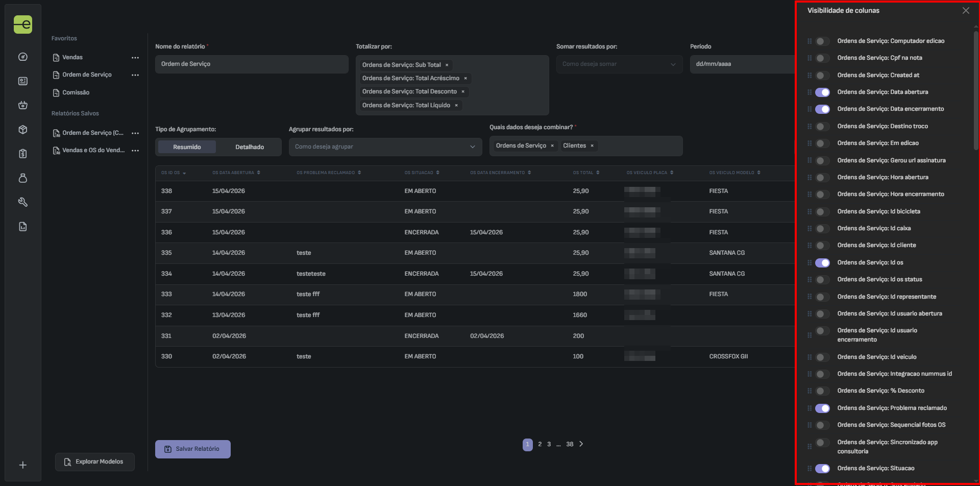This screenshot has width=980, height=486.
Task: Turn off the 'Problema reclamado' column toggle
Action: (822, 408)
